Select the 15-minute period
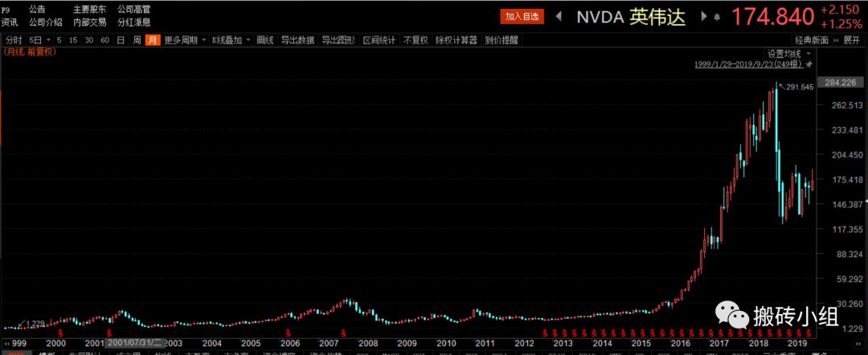 (74, 40)
